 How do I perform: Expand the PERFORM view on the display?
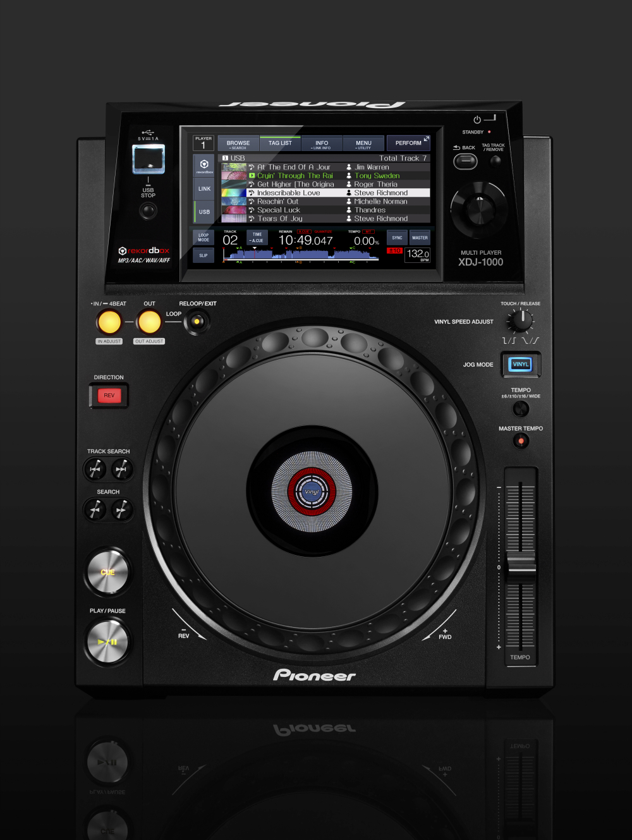408,143
